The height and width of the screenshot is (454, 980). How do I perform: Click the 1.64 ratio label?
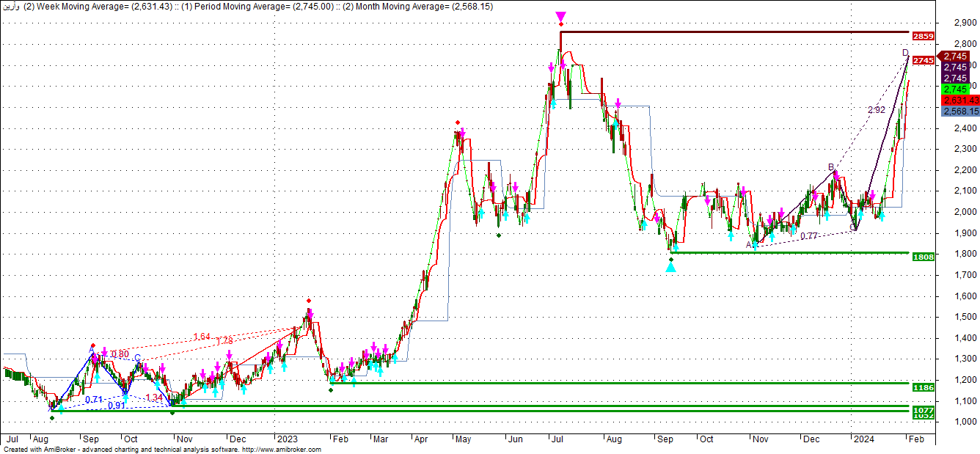(x=202, y=337)
